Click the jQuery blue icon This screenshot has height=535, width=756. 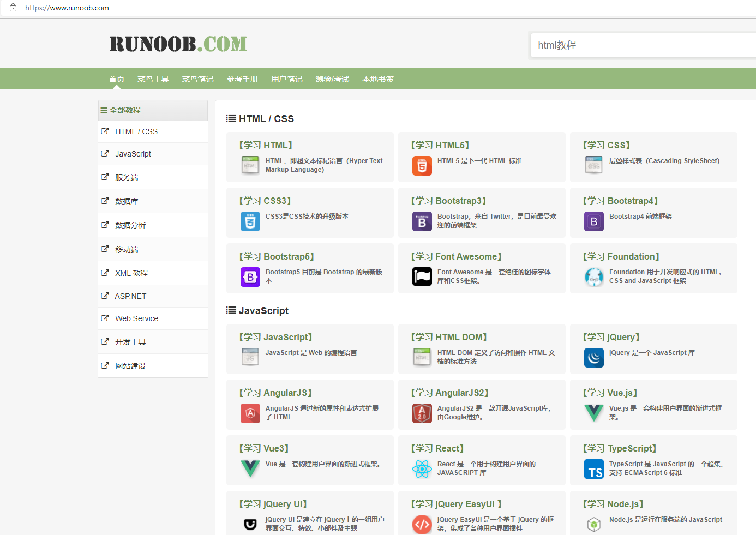point(594,357)
